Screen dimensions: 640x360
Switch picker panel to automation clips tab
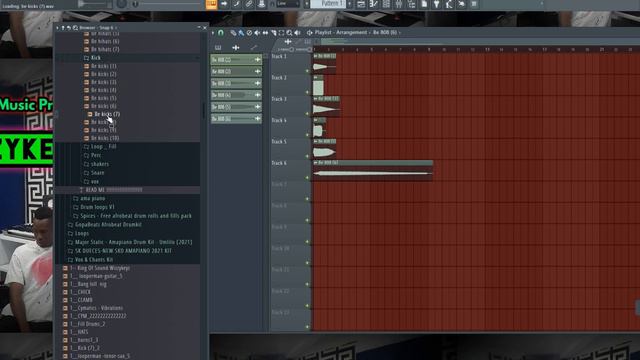click(253, 48)
